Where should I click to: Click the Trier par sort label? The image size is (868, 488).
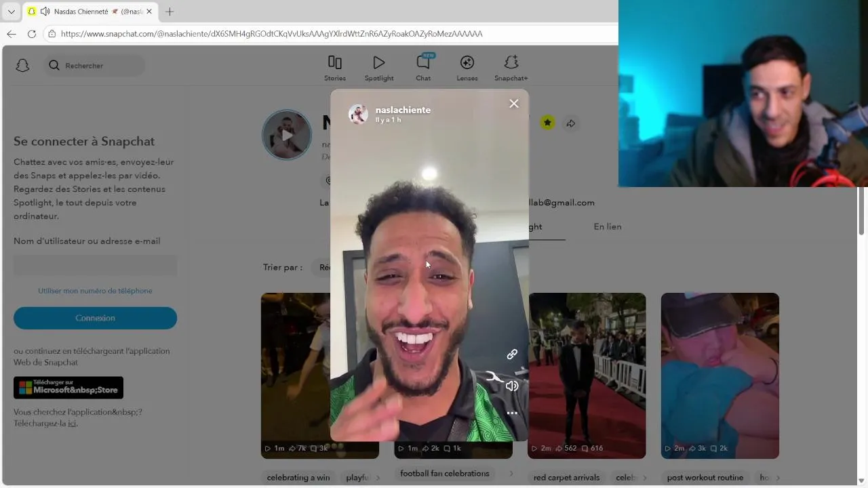tap(283, 267)
